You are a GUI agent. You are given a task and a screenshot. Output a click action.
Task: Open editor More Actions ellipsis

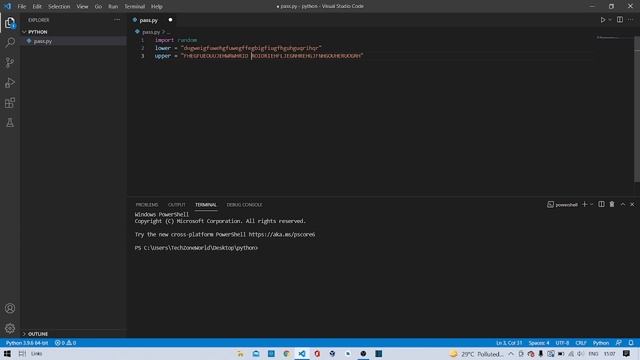click(631, 20)
